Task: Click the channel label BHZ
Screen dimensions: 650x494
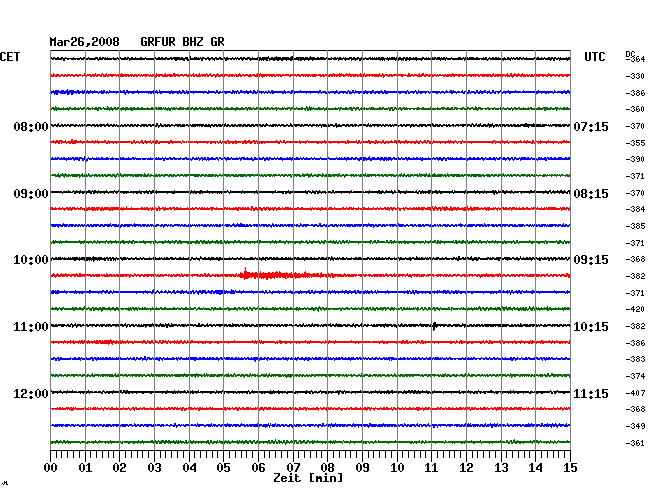Action: click(x=193, y=42)
